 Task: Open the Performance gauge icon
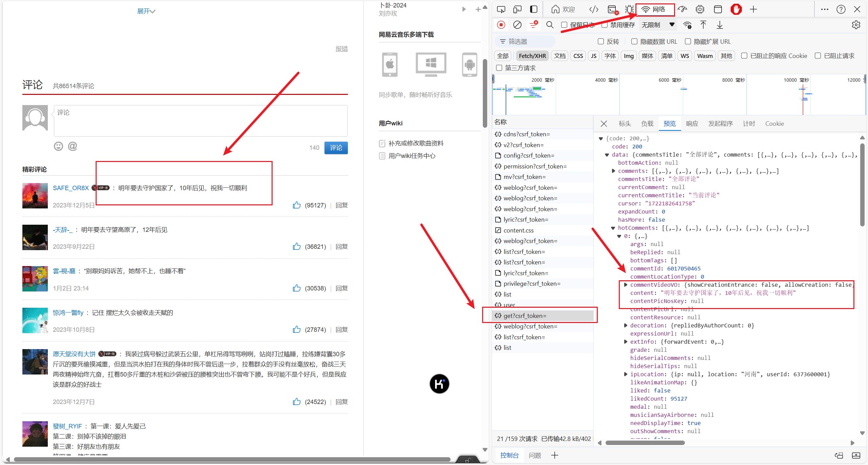[682, 9]
